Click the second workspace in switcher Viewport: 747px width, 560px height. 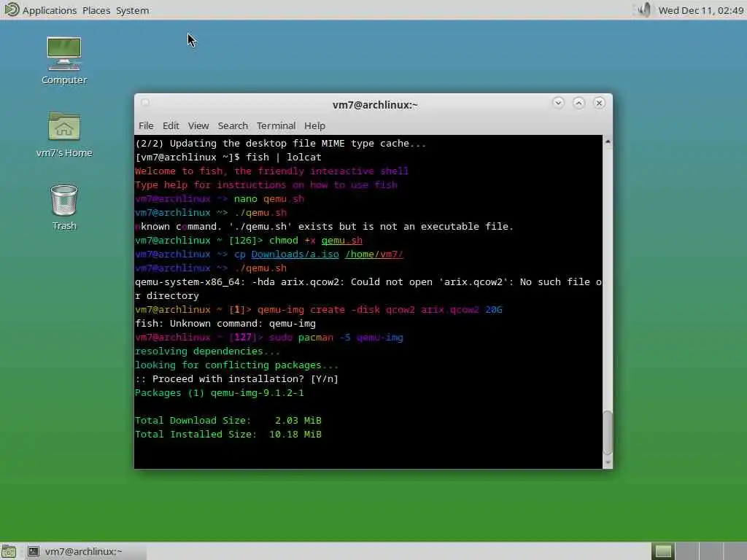[687, 551]
